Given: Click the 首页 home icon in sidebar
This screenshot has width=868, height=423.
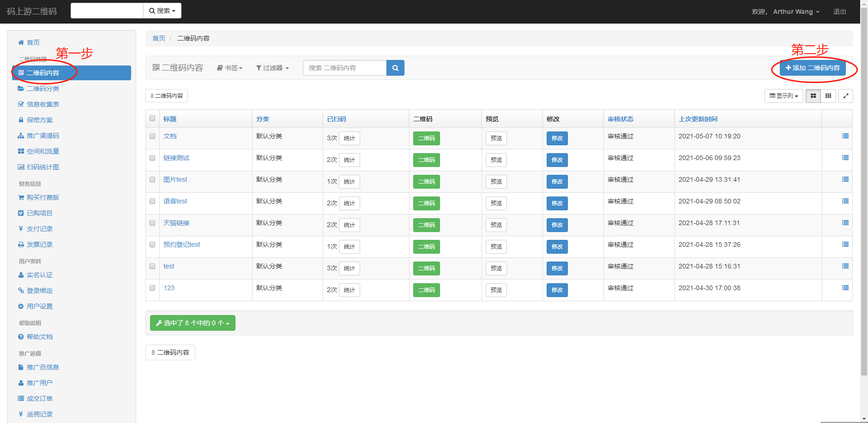Looking at the screenshot, I should click(21, 42).
